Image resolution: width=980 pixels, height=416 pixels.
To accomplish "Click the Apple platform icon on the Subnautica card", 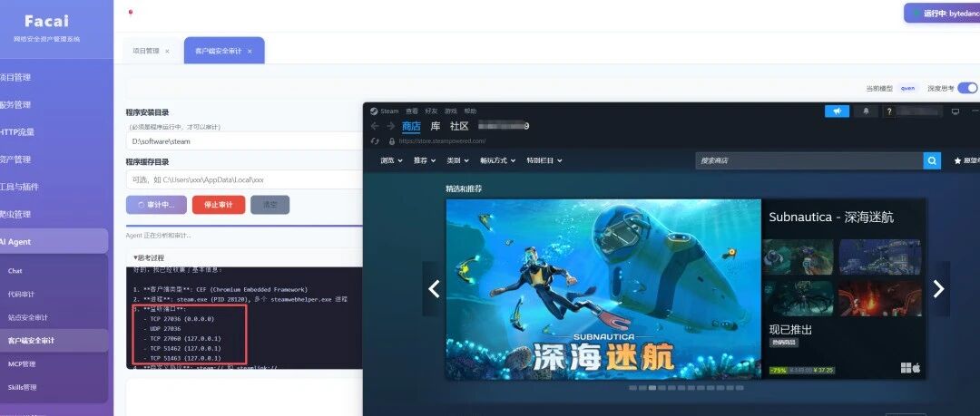I will point(916,368).
